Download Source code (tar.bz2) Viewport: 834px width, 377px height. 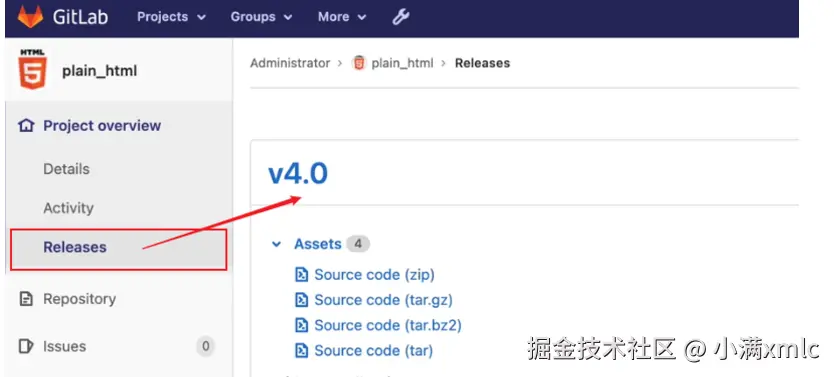pyautogui.click(x=388, y=325)
